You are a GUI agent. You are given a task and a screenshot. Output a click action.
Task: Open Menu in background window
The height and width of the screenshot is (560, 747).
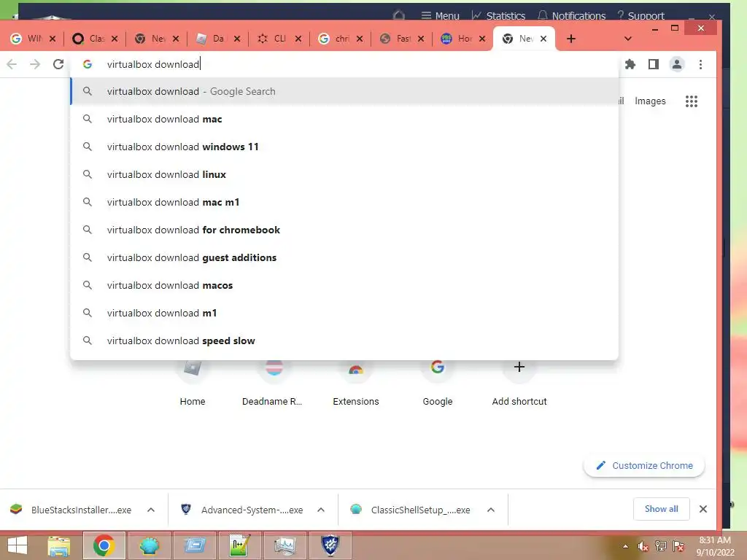pos(440,16)
